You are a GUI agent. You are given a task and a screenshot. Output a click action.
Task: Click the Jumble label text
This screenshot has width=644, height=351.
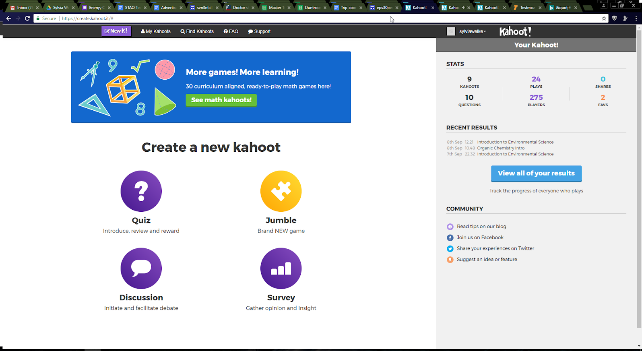pyautogui.click(x=281, y=220)
